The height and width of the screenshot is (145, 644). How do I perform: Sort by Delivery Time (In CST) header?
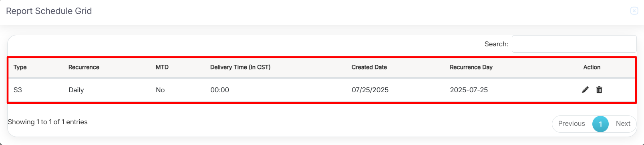240,67
